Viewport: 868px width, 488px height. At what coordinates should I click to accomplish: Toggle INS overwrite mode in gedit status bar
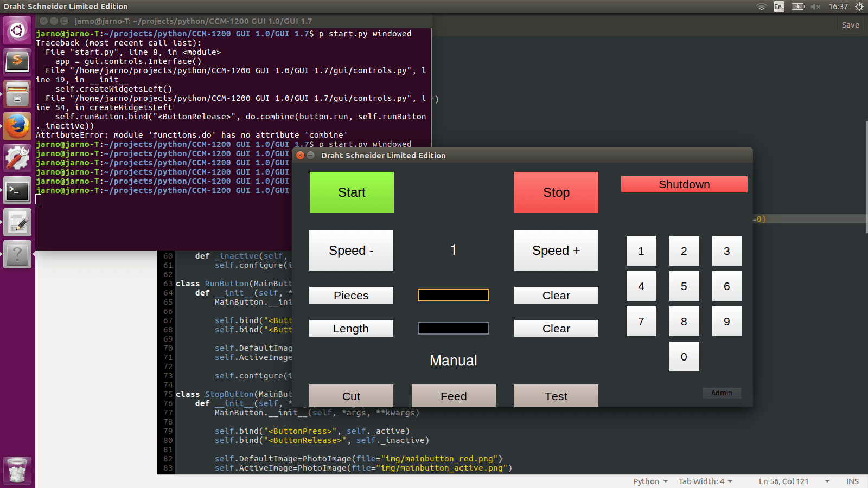pyautogui.click(x=852, y=481)
